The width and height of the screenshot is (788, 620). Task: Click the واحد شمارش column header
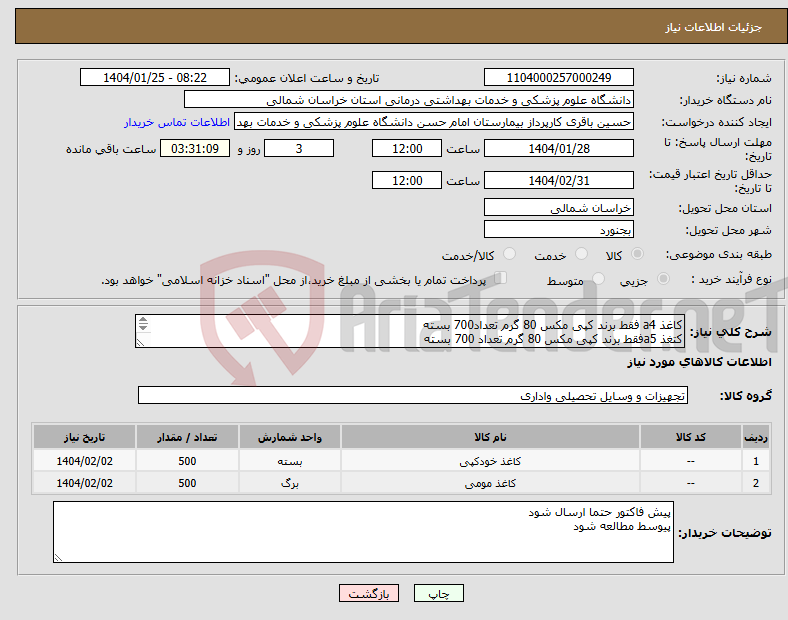point(290,437)
